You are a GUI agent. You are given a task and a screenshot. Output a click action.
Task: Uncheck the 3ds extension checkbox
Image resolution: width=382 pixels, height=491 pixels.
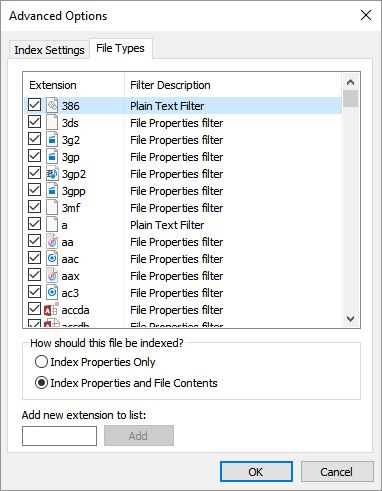pyautogui.click(x=34, y=122)
